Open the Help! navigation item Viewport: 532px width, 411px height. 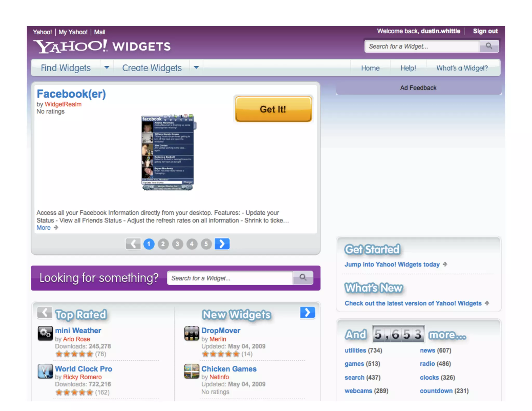pos(408,68)
